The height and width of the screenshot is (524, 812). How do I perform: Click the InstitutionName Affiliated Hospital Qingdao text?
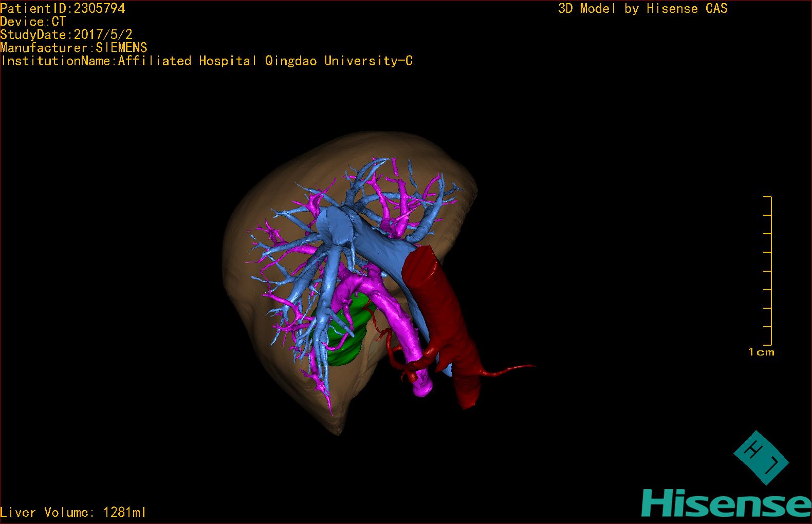click(x=207, y=61)
